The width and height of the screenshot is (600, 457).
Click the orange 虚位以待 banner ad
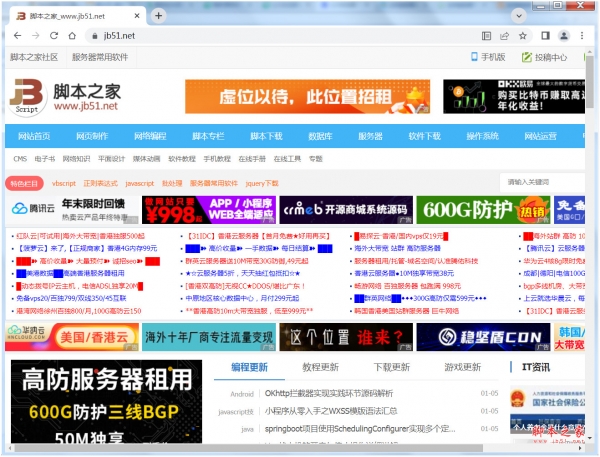pos(307,96)
